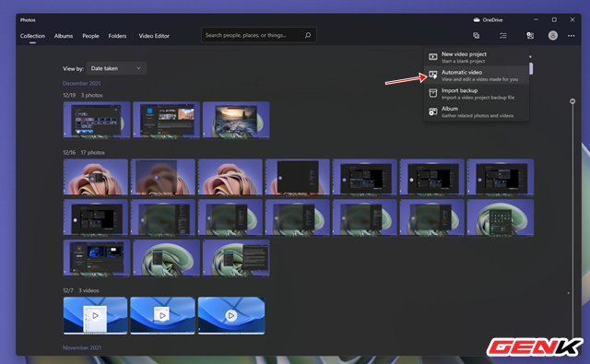The image size is (590, 364).
Task: Switch to the Albums tab
Action: pyautogui.click(x=64, y=36)
